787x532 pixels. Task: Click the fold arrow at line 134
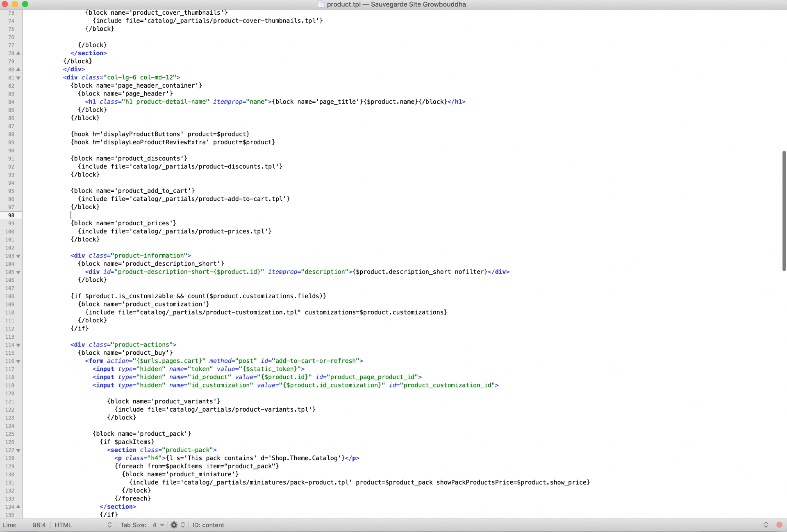(x=18, y=507)
